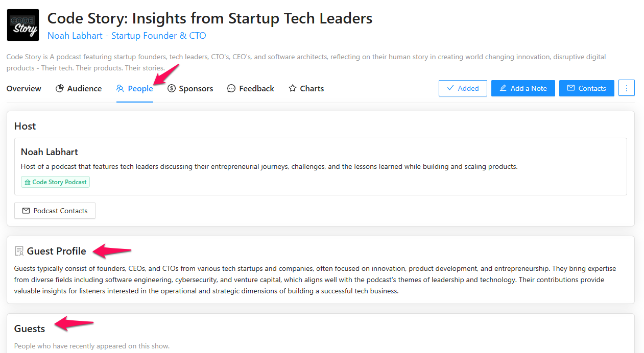Click the star icon beside Charts
The height and width of the screenshot is (353, 644).
coord(293,88)
